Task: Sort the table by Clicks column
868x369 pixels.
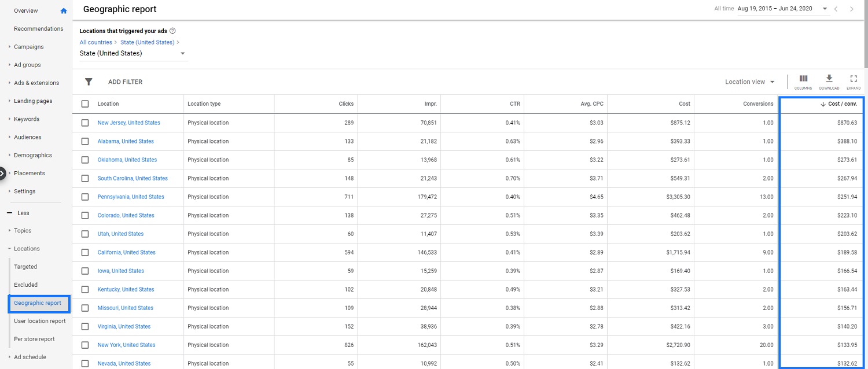Action: (x=345, y=104)
